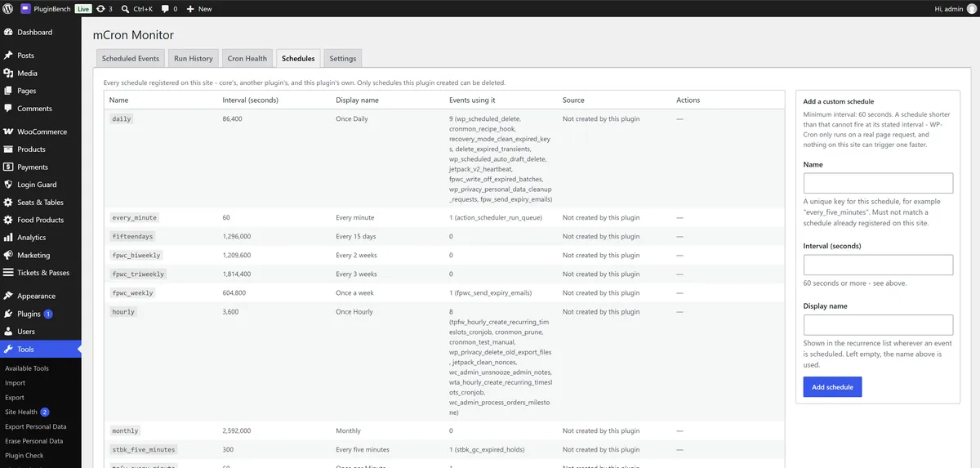The image size is (980, 468).
Task: Click the 'Interval (seconds)' column header
Action: coord(250,100)
